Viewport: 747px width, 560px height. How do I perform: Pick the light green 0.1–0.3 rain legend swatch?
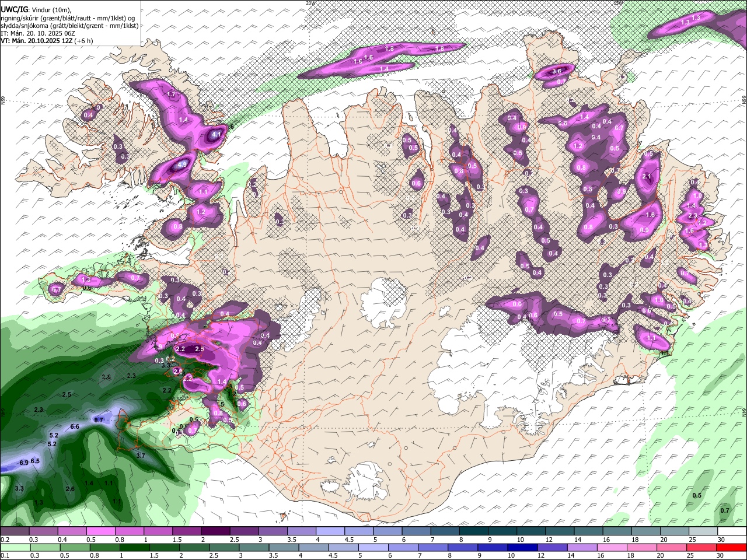[x=14, y=547]
